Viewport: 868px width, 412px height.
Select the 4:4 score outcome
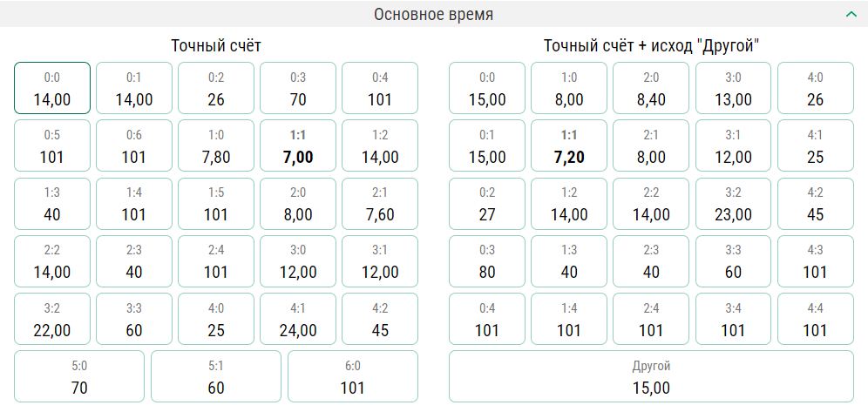coord(815,319)
